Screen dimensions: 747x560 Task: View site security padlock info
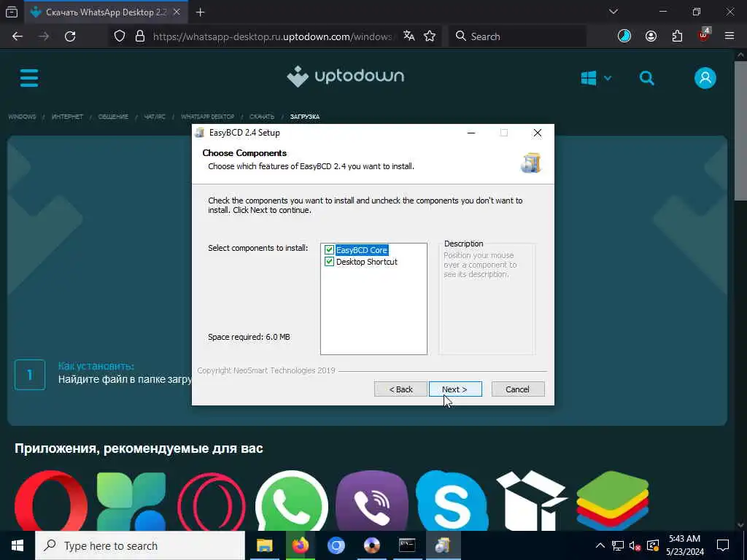click(x=140, y=36)
